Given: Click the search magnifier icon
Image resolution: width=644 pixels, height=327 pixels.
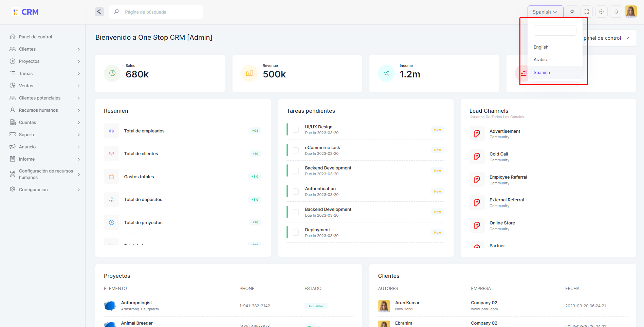Looking at the screenshot, I should (x=116, y=12).
